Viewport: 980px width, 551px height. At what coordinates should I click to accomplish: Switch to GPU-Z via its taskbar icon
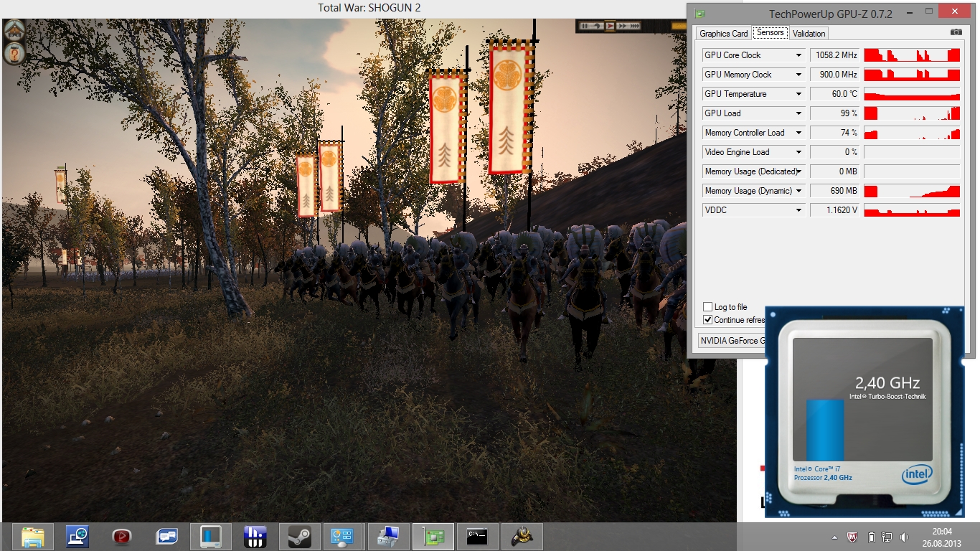pos(433,537)
